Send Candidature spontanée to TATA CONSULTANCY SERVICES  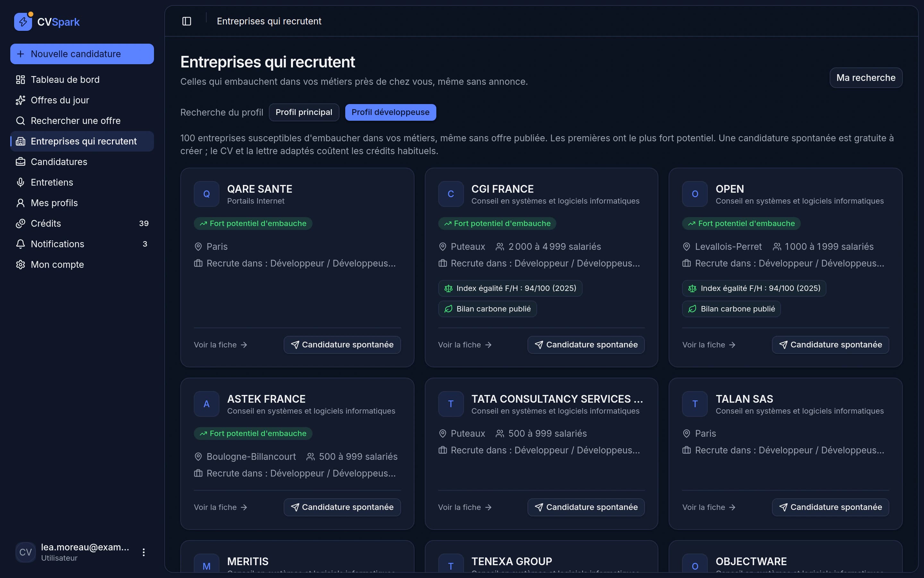click(586, 507)
